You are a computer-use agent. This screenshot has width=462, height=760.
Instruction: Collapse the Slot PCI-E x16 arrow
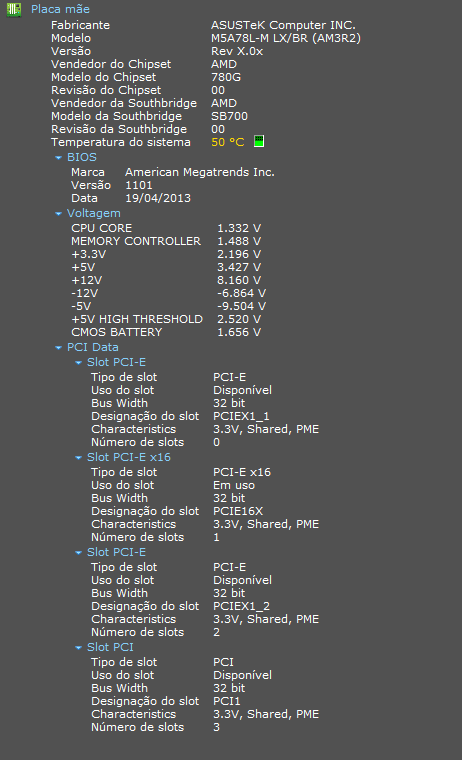[79, 458]
